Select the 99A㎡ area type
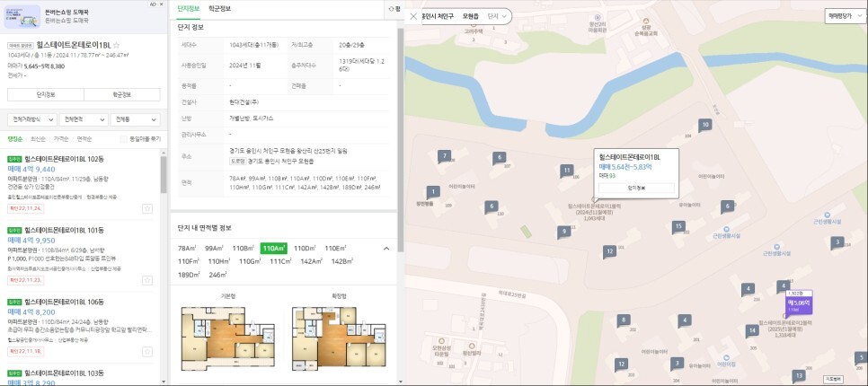 (213, 249)
